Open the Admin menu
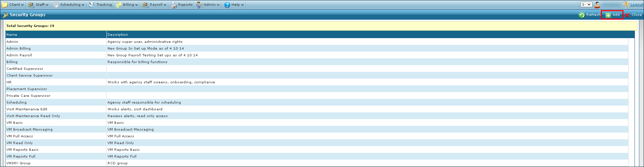Viewport: 644px width, 167px height. click(x=208, y=5)
